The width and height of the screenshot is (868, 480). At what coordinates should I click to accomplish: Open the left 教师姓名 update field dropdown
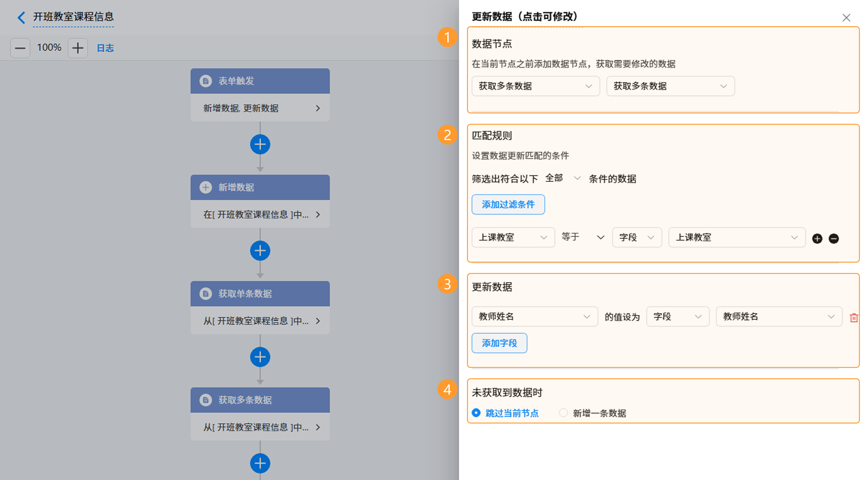point(535,317)
